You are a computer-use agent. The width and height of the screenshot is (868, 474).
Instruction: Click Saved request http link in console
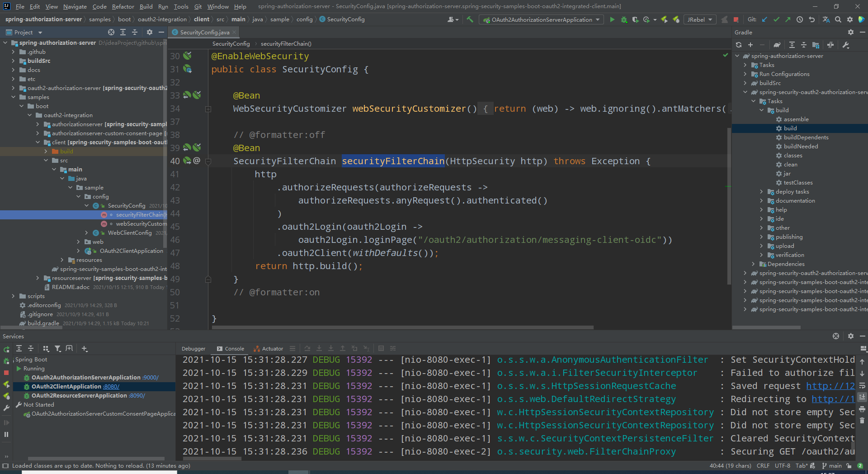(x=830, y=386)
